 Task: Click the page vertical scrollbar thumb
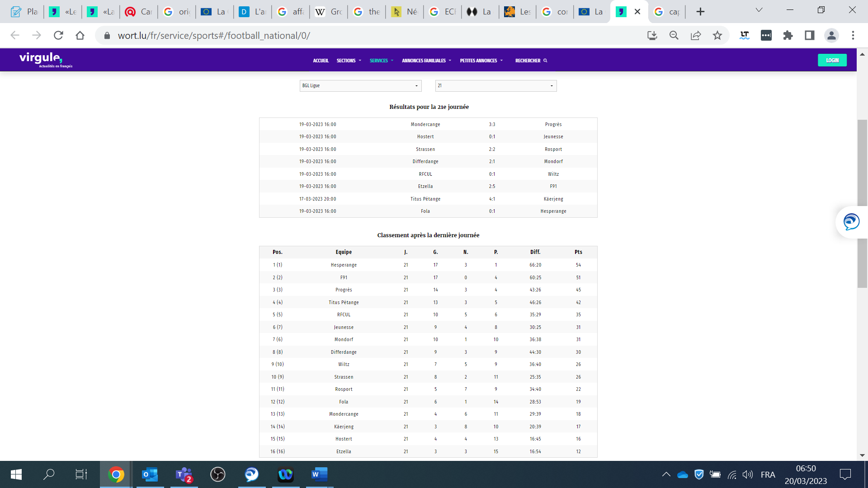pyautogui.click(x=862, y=203)
